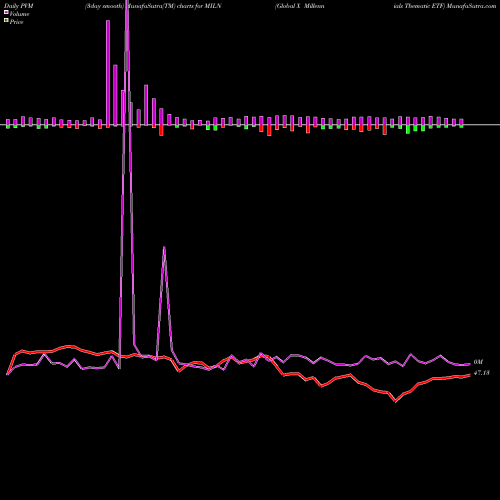
Task: Click the Volume legend label
Action: [x=19, y=14]
